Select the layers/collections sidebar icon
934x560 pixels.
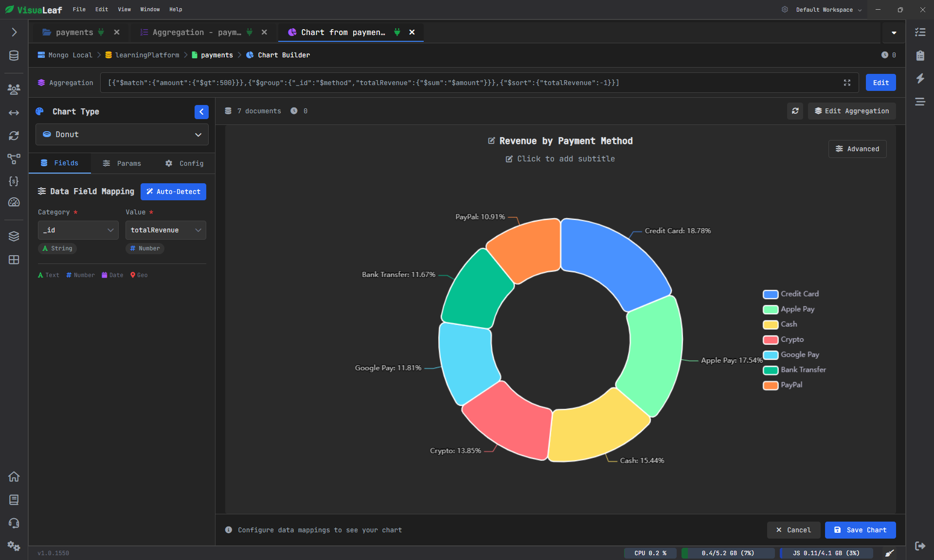pos(14,236)
